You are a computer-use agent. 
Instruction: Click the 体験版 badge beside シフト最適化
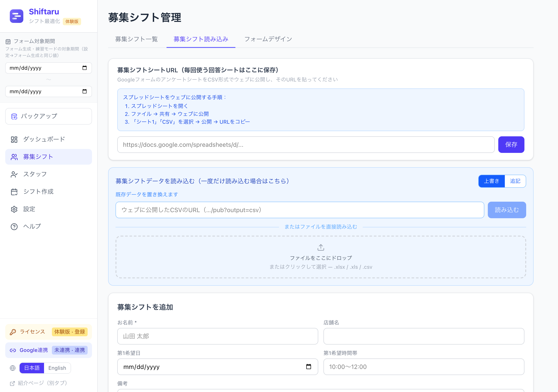pos(72,21)
